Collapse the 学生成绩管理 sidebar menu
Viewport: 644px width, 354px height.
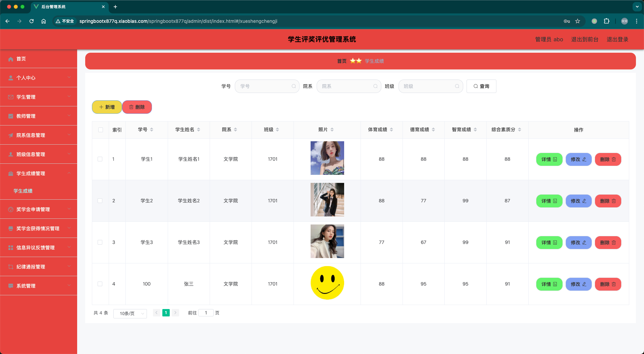pyautogui.click(x=39, y=173)
